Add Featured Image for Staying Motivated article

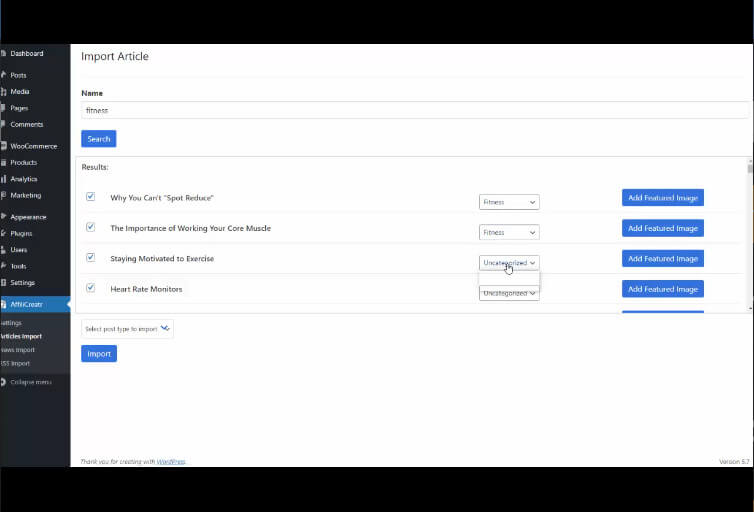[663, 259]
